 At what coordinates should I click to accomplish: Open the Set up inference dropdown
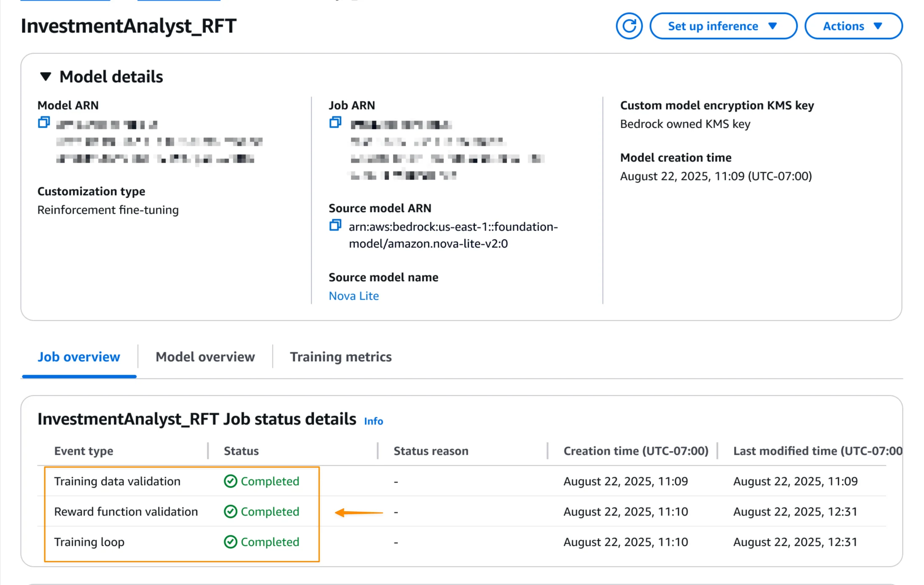723,26
